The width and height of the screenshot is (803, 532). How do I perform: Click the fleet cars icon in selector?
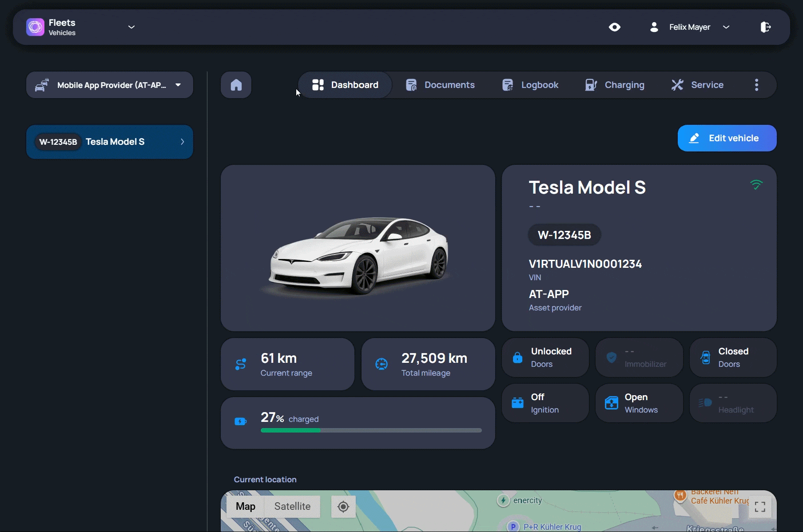point(42,85)
